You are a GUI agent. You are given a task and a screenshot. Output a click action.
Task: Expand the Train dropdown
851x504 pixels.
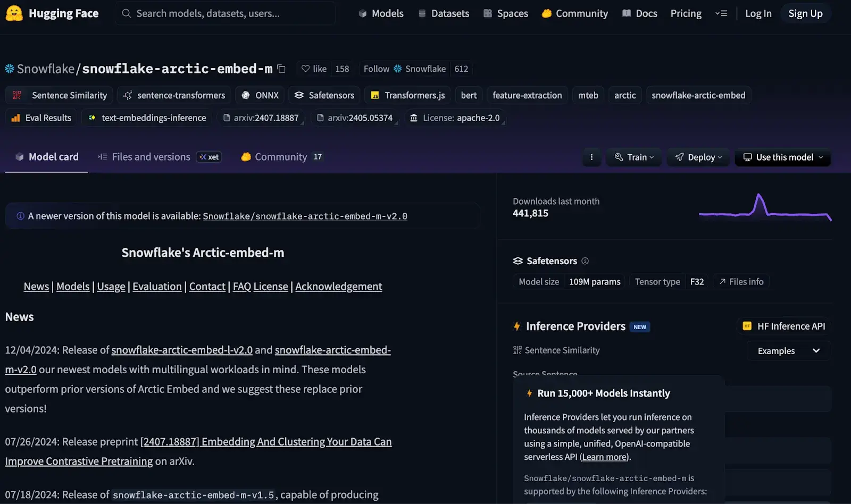tap(634, 157)
